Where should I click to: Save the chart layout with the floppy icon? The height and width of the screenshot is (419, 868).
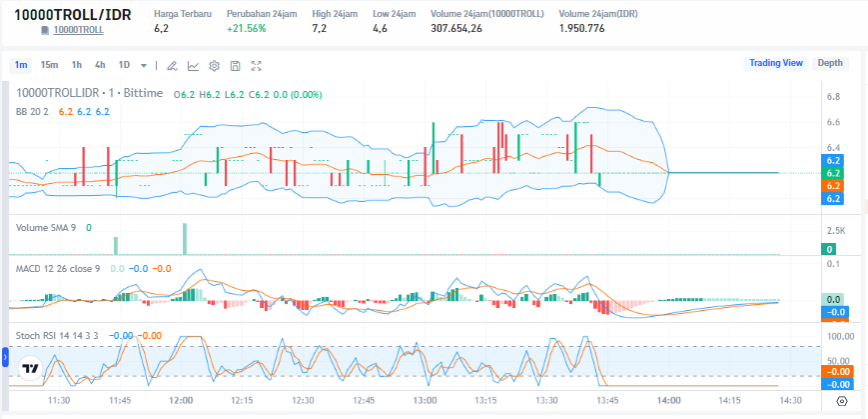(x=236, y=66)
